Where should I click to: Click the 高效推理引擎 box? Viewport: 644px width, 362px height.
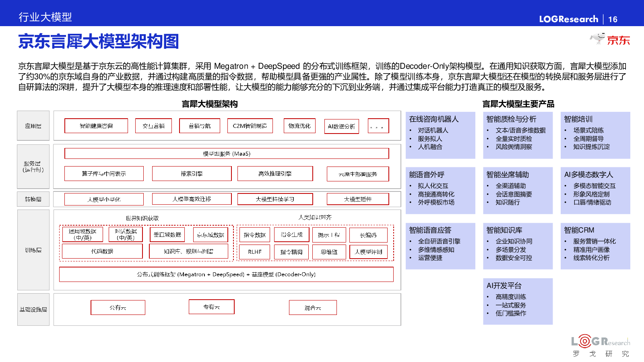275,173
